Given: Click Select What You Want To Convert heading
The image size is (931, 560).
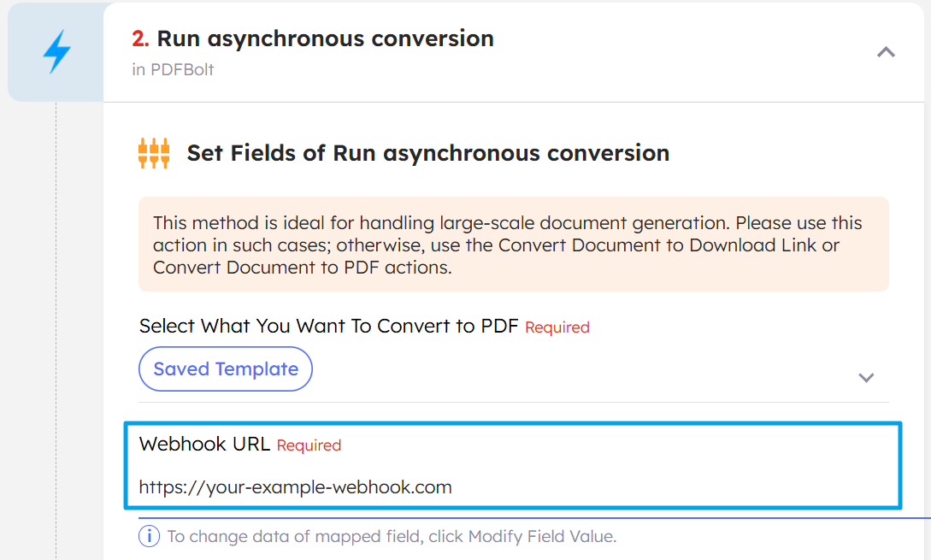Looking at the screenshot, I should click(329, 327).
